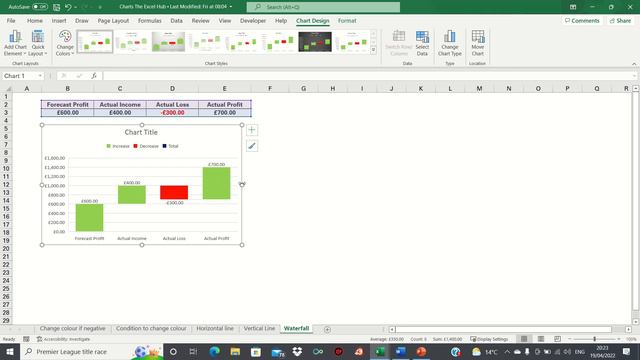This screenshot has width=640, height=360.
Task: Toggle the AutoSave switch
Action: coord(40,7)
